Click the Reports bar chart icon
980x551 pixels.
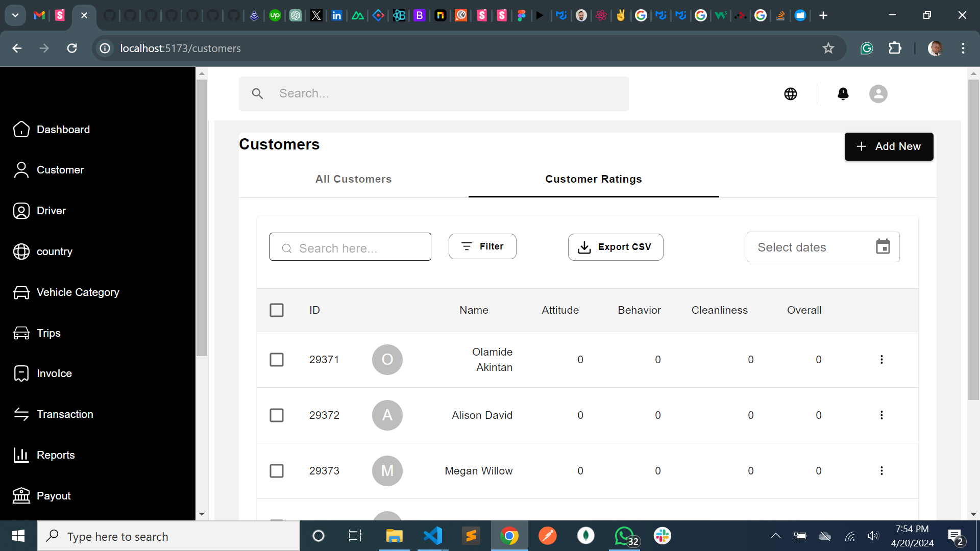pos(21,455)
